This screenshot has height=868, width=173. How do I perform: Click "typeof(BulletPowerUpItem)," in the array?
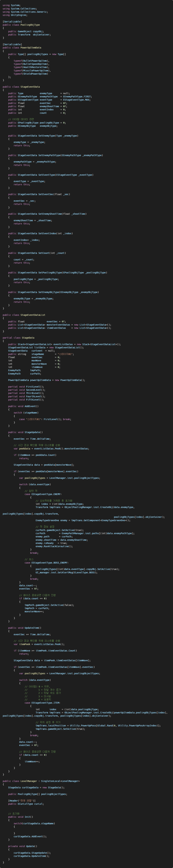pyautogui.click(x=31, y=61)
